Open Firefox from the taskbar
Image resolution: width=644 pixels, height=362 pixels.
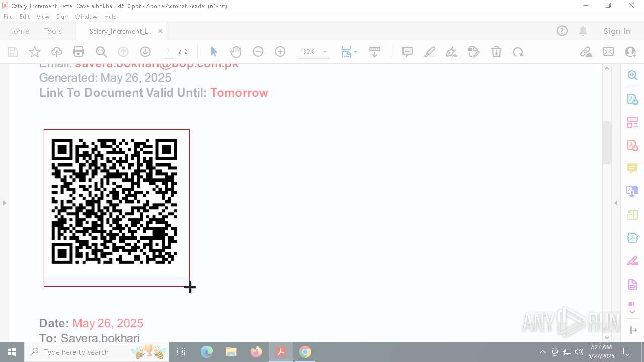click(256, 352)
